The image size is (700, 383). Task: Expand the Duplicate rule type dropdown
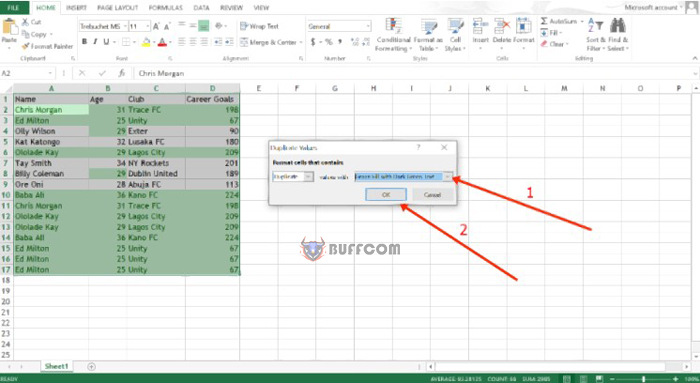tap(308, 177)
